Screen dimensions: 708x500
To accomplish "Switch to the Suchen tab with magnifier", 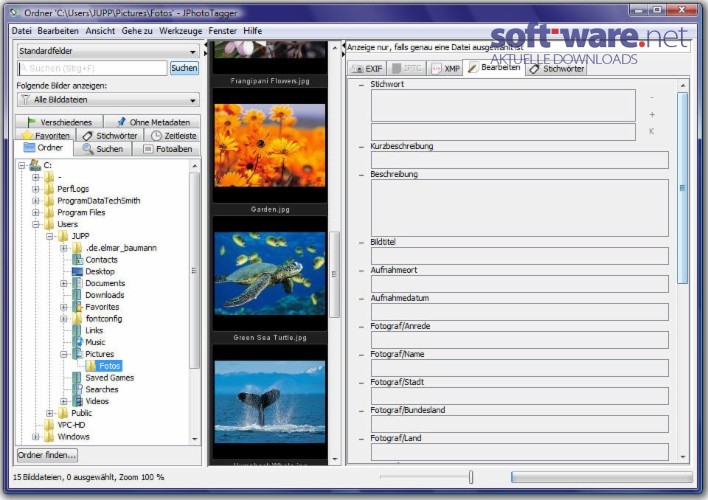I will 103,149.
